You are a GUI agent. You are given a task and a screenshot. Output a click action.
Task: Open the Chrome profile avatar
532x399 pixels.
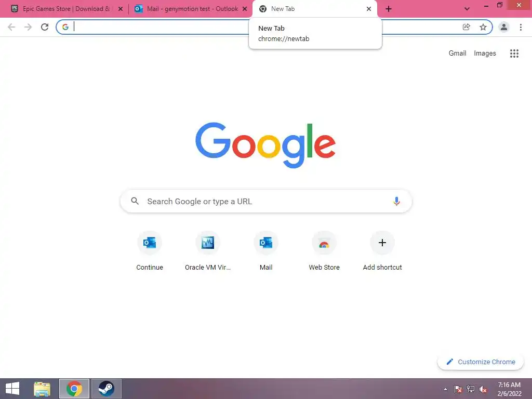click(504, 27)
